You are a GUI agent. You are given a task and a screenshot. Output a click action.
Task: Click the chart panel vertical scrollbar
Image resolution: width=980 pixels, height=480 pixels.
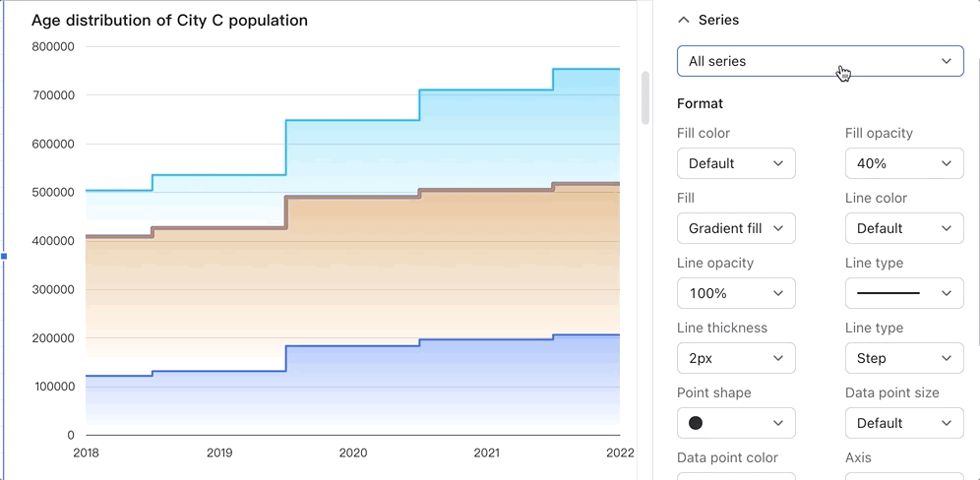point(645,97)
